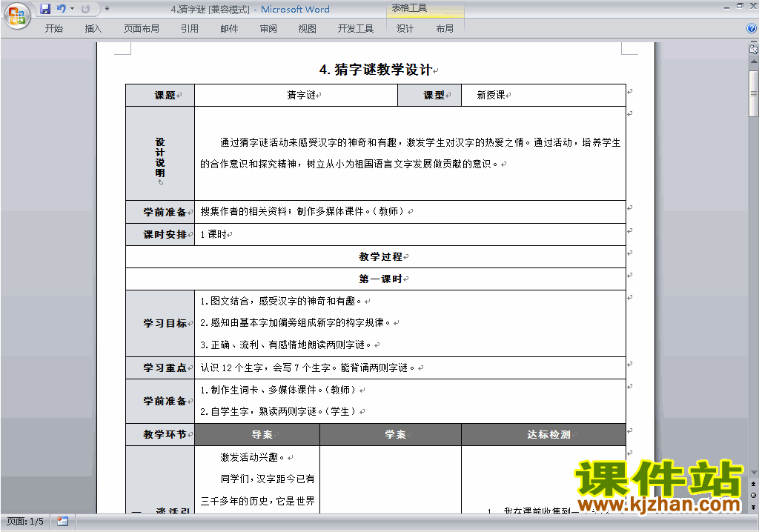Click the line 三千多年的历史，它是世界
Screen dimensions: 759x532
tap(257, 501)
